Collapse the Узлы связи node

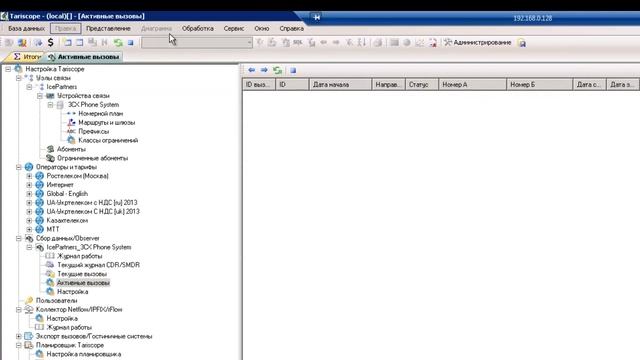(x=19, y=78)
